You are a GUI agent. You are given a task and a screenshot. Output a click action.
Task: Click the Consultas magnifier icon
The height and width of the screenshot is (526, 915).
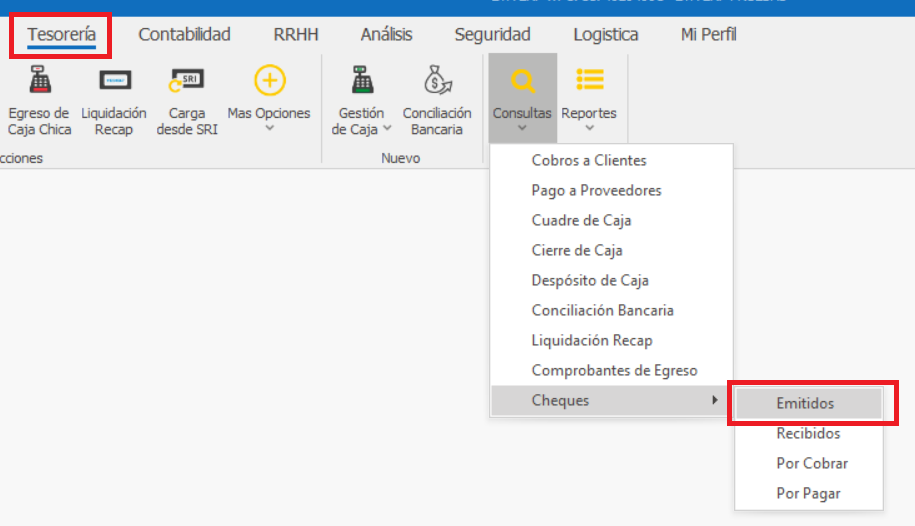coord(521,80)
